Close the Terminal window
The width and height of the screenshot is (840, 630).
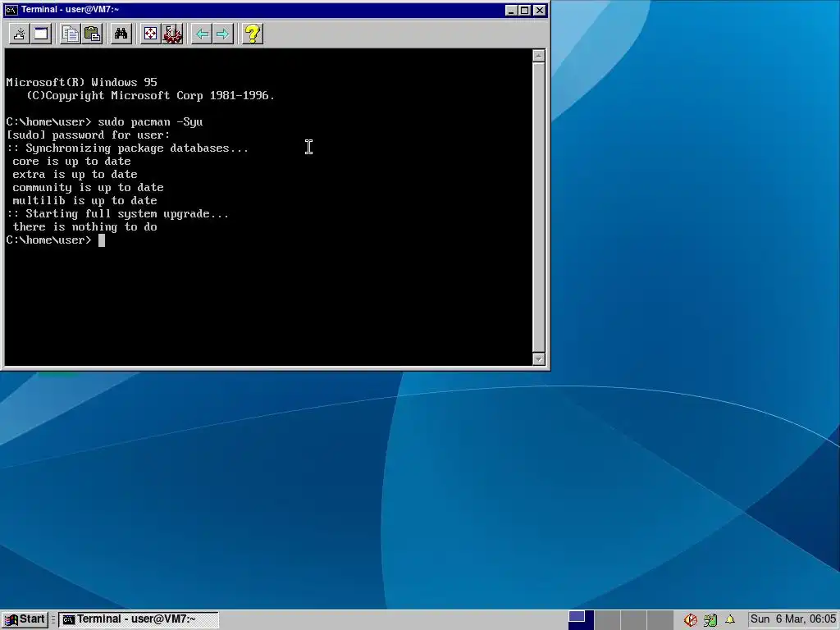pyautogui.click(x=540, y=10)
